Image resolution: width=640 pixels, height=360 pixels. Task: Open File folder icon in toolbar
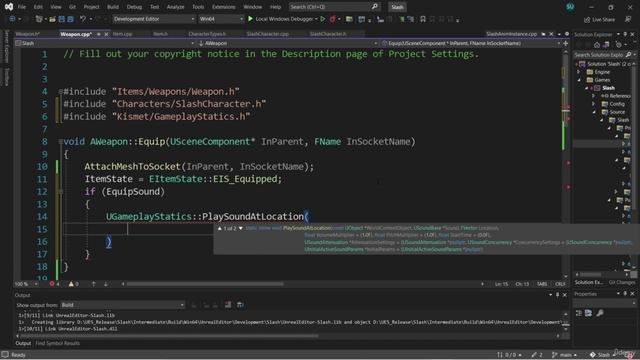[x=52, y=19]
